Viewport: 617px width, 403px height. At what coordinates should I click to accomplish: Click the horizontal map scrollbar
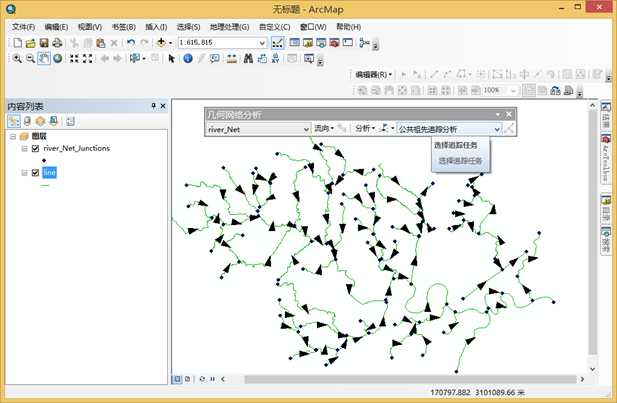410,379
